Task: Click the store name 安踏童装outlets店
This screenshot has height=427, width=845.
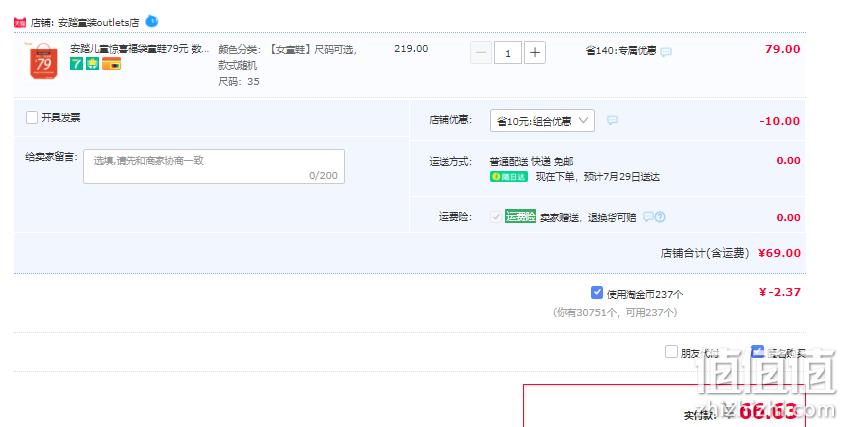Action: tap(99, 23)
